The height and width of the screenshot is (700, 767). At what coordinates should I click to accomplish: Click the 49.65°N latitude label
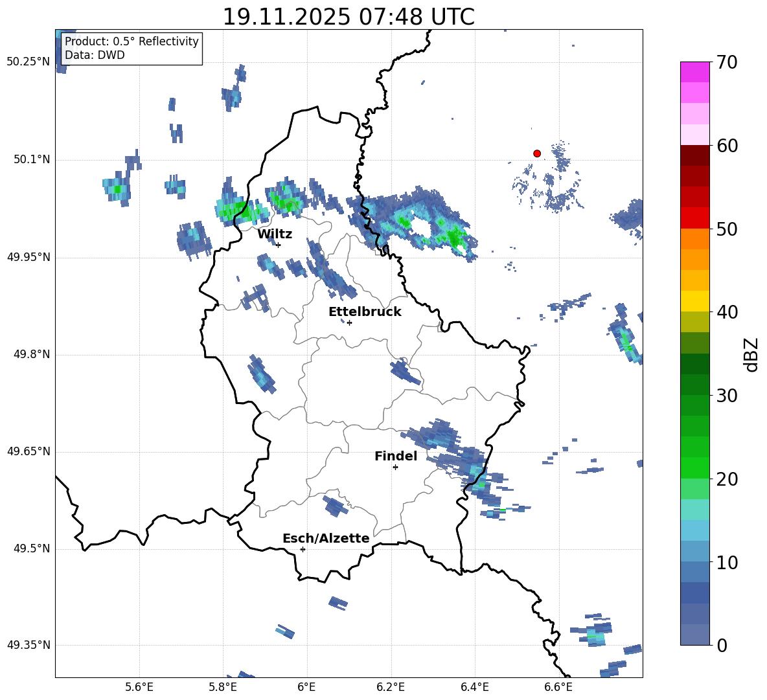[29, 451]
